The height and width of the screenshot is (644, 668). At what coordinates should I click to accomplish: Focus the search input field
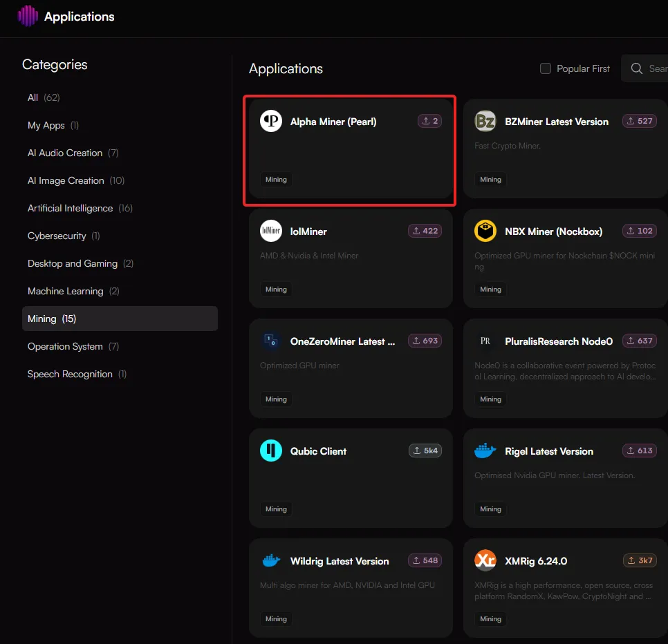tap(645, 68)
